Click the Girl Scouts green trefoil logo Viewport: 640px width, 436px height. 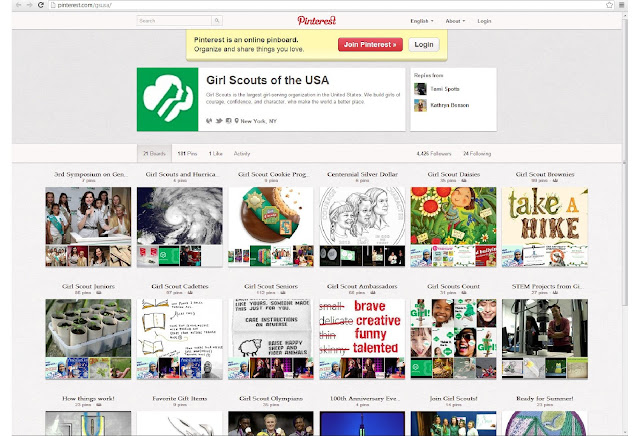pyautogui.click(x=167, y=99)
